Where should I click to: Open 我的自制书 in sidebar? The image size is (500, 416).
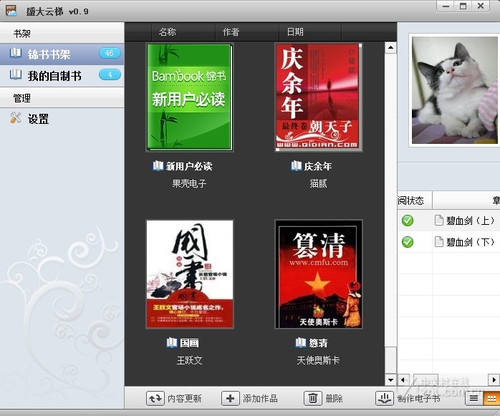pos(62,76)
